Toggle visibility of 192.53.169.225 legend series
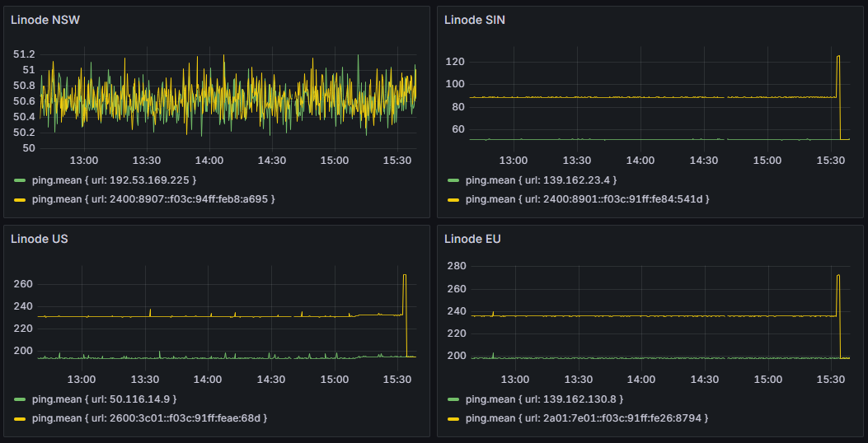 point(114,180)
